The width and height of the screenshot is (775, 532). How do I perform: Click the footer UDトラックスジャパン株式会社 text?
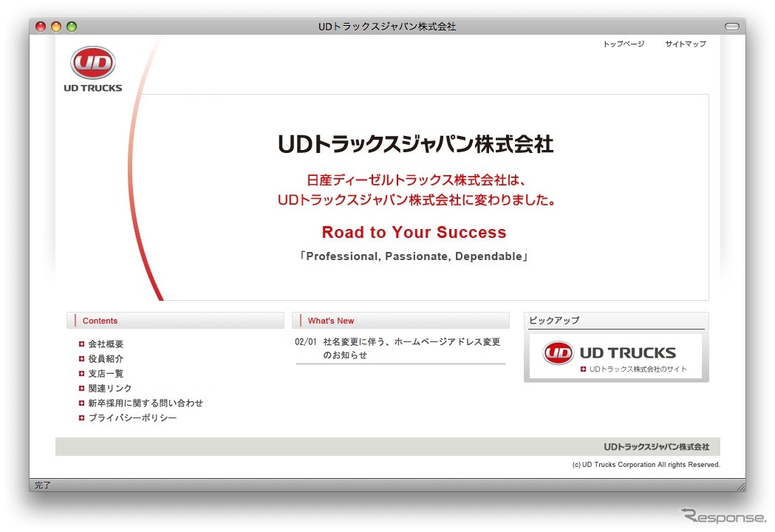pos(656,447)
